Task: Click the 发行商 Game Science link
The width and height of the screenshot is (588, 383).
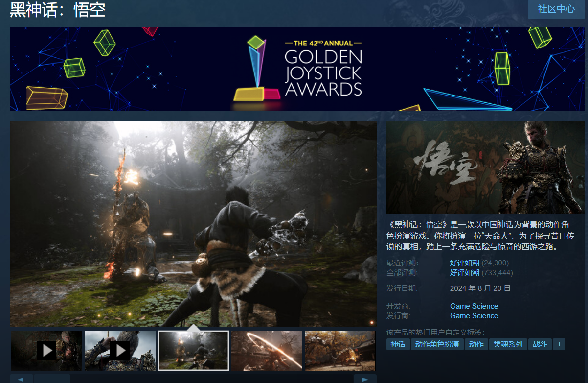Action: tap(474, 316)
